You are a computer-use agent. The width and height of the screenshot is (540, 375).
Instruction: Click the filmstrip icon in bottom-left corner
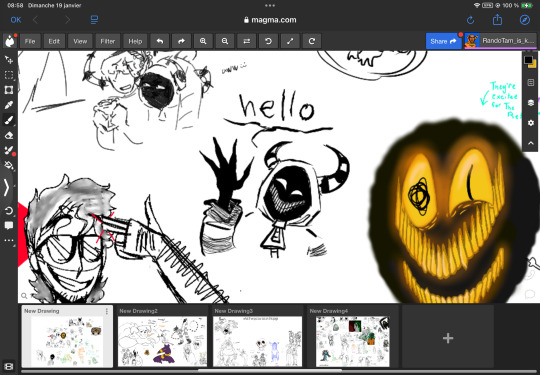click(9, 366)
